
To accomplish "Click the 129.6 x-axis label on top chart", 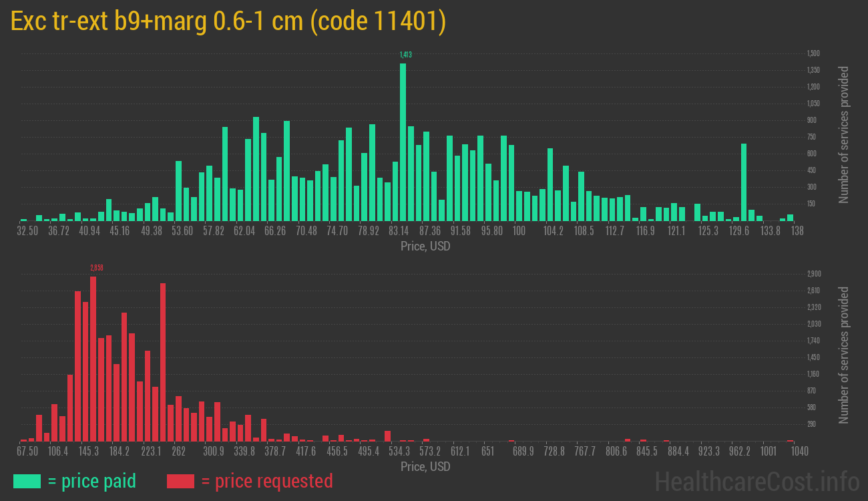I will 739,230.
